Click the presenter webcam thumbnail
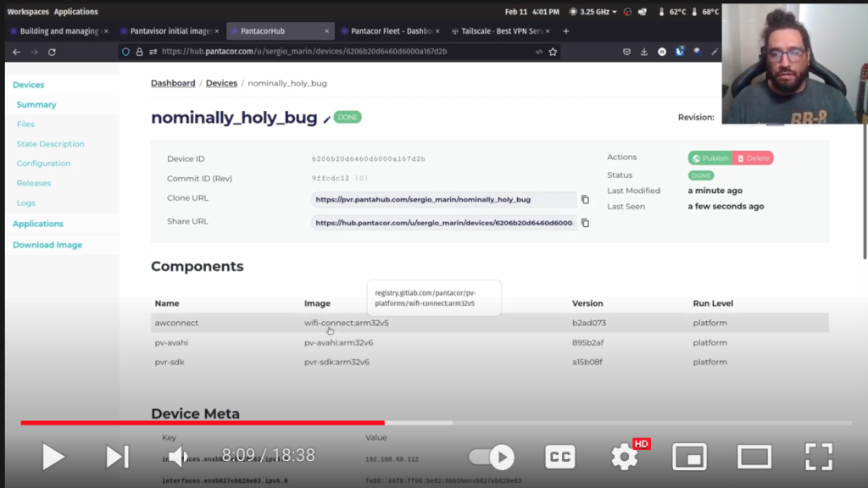Viewport: 868px width, 488px height. (795, 64)
